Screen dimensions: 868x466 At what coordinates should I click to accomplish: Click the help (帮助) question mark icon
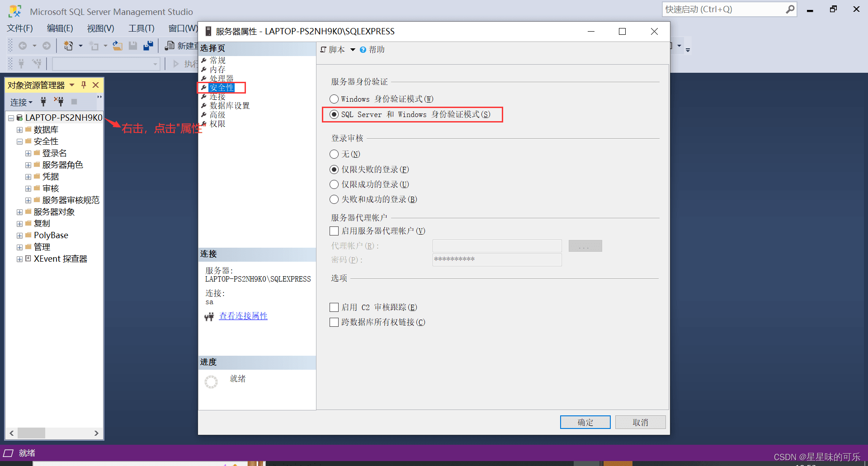(x=363, y=50)
